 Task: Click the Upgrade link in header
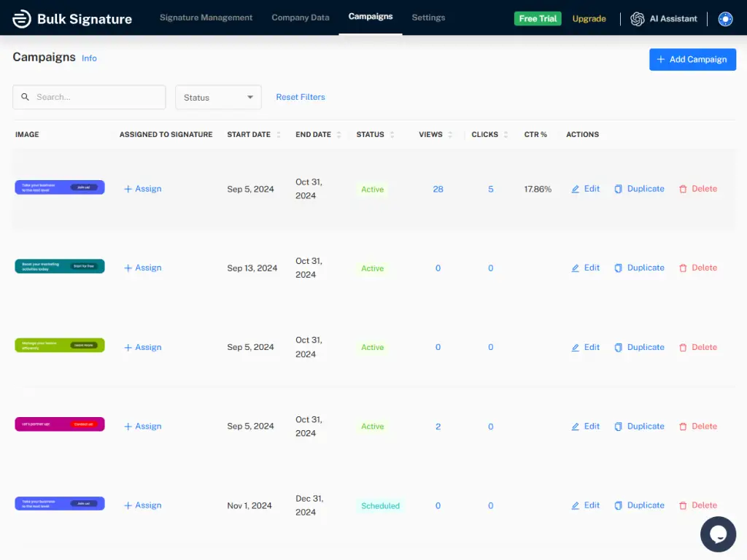tap(589, 19)
